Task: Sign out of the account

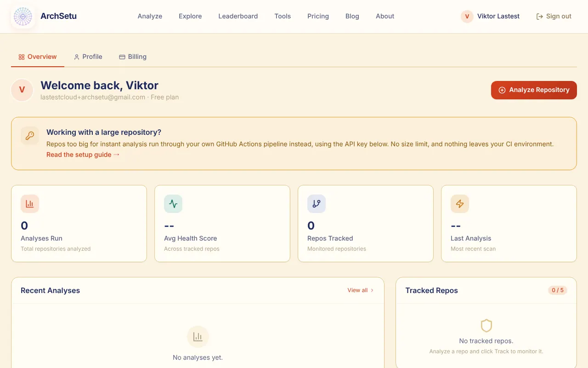Action: coord(554,16)
